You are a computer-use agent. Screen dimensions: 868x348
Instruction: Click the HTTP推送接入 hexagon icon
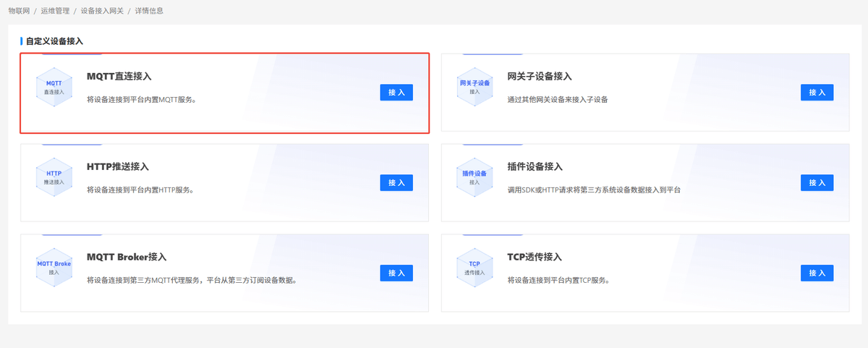54,177
